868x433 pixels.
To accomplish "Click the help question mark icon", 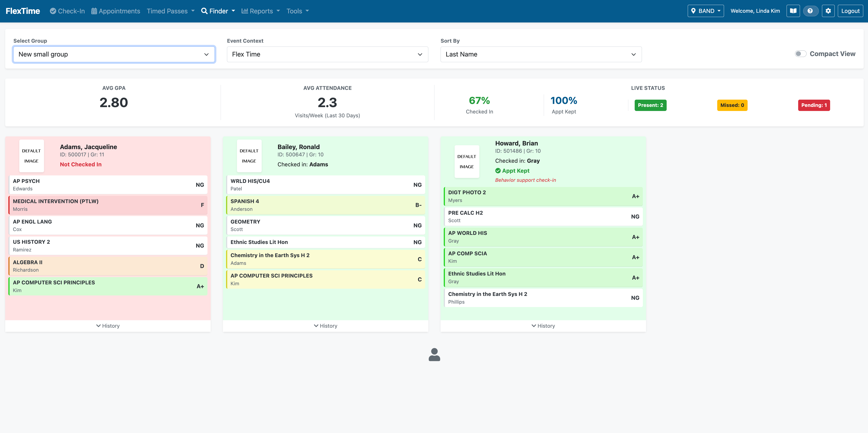I will click(810, 11).
